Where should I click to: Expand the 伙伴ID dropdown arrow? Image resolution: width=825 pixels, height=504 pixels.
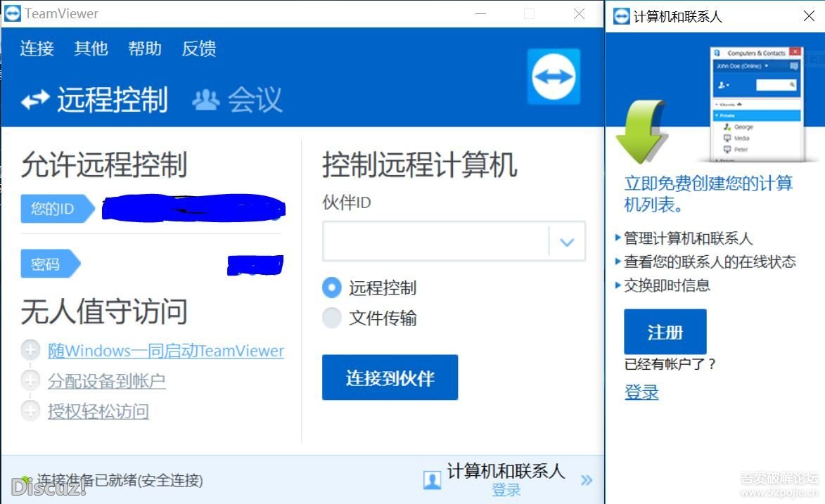(x=567, y=242)
